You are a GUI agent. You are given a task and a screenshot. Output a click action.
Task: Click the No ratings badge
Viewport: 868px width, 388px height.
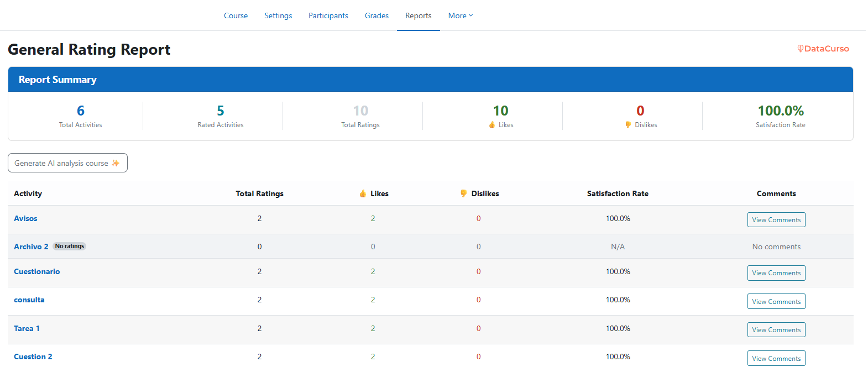pyautogui.click(x=70, y=247)
